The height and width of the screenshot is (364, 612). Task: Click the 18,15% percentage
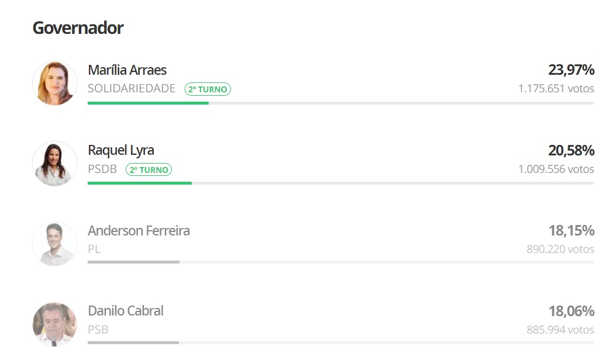(571, 231)
